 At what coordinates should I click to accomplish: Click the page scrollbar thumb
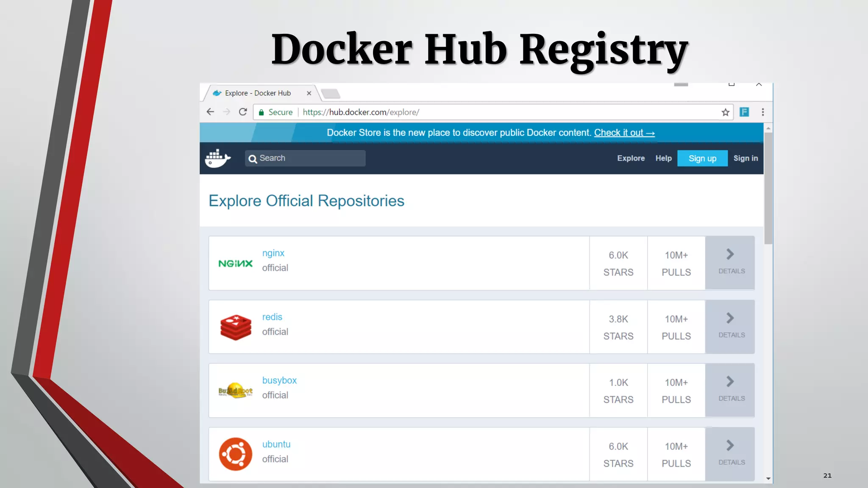(768, 189)
